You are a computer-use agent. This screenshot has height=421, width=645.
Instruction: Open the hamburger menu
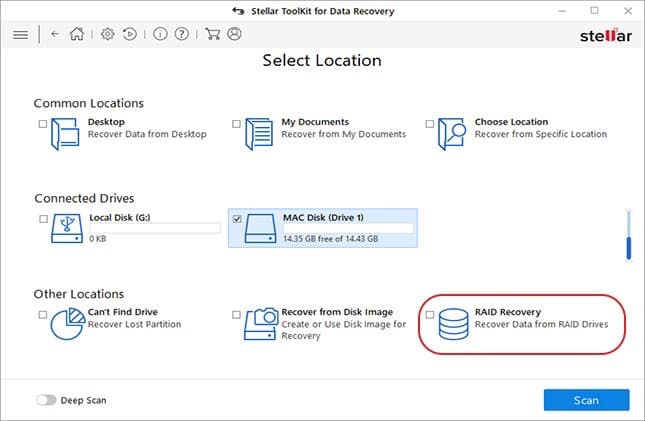21,35
